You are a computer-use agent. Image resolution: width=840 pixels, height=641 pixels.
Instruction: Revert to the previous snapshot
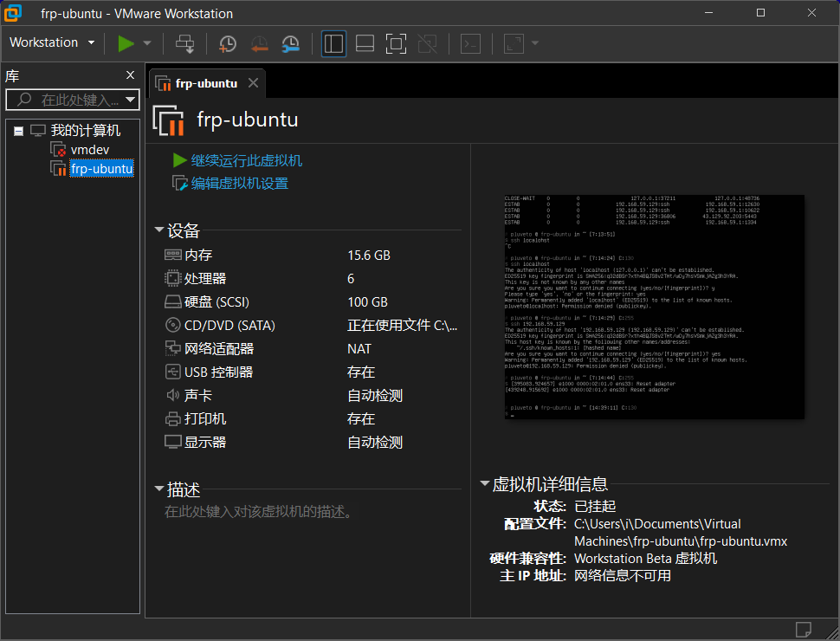tap(259, 43)
